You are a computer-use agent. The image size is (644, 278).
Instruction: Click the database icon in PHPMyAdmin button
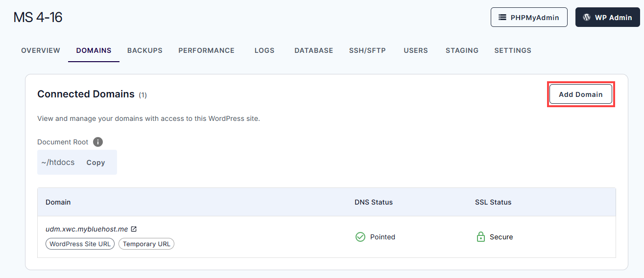pyautogui.click(x=502, y=17)
